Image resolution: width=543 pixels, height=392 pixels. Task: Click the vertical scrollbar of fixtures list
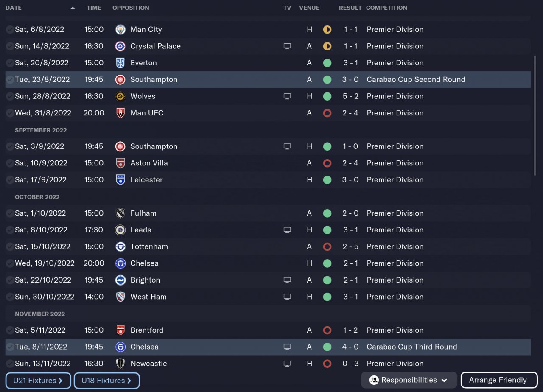[x=535, y=115]
